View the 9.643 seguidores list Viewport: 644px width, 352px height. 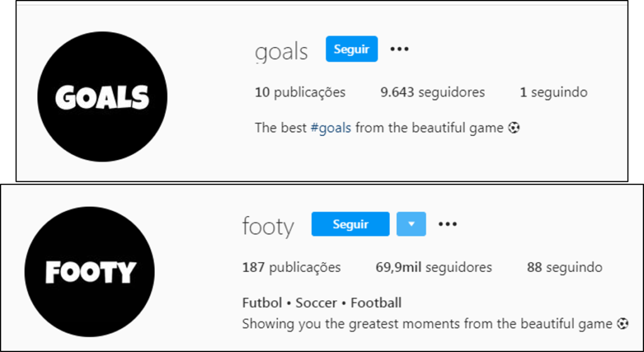pos(433,93)
